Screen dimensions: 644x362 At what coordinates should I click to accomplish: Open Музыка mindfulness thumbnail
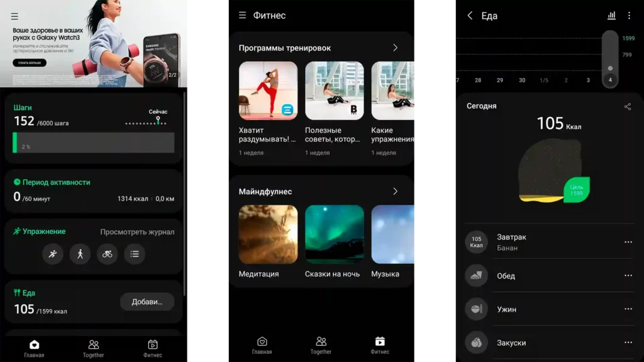pyautogui.click(x=392, y=234)
